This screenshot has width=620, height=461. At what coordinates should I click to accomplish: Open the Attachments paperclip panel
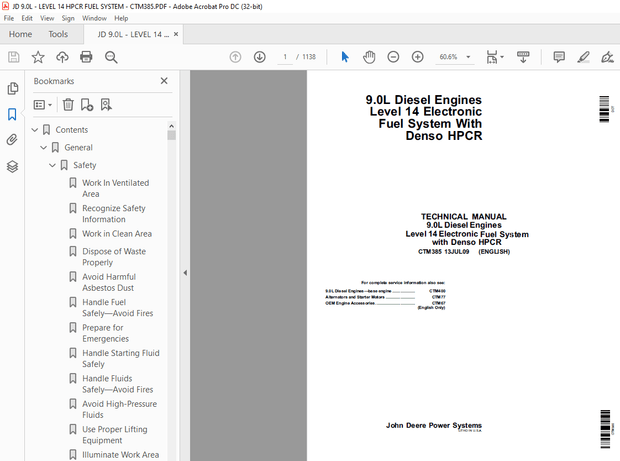(x=12, y=140)
